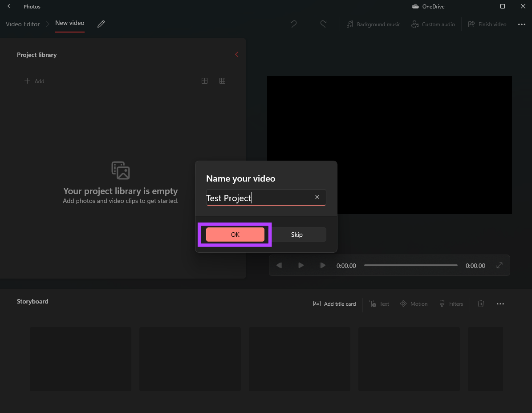532x413 pixels.
Task: Confirm name with OK button
Action: point(235,234)
